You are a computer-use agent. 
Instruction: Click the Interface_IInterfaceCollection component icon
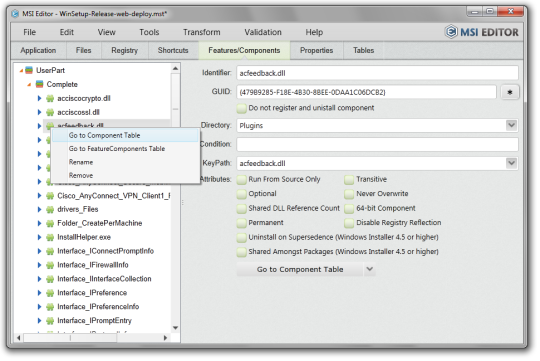[x=50, y=279]
